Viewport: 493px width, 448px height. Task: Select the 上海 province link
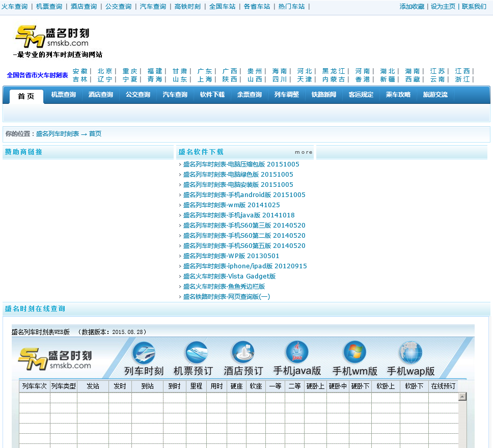click(x=205, y=79)
